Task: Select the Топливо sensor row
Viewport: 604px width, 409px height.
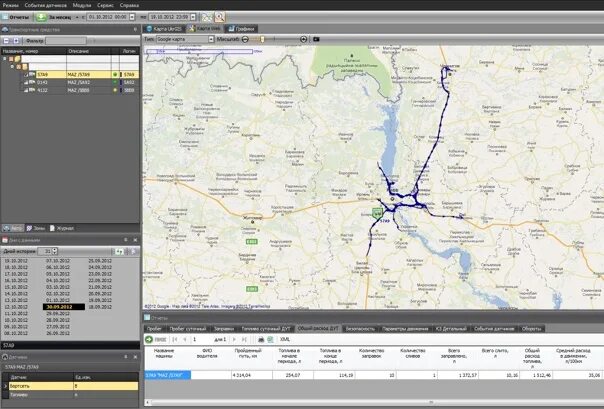Action: (73, 395)
